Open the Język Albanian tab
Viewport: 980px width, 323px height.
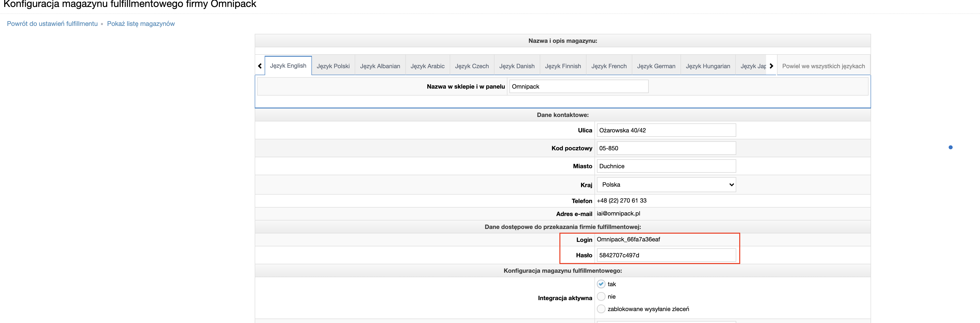click(x=380, y=66)
